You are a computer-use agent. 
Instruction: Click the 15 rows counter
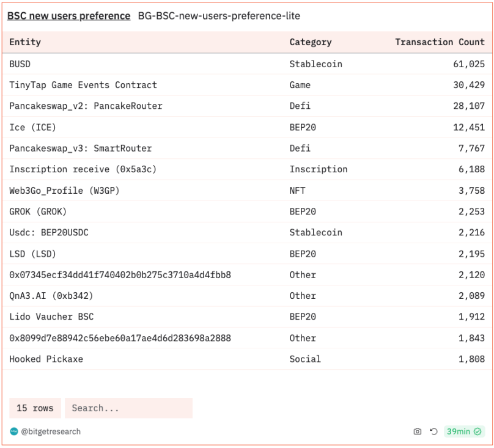click(x=35, y=408)
